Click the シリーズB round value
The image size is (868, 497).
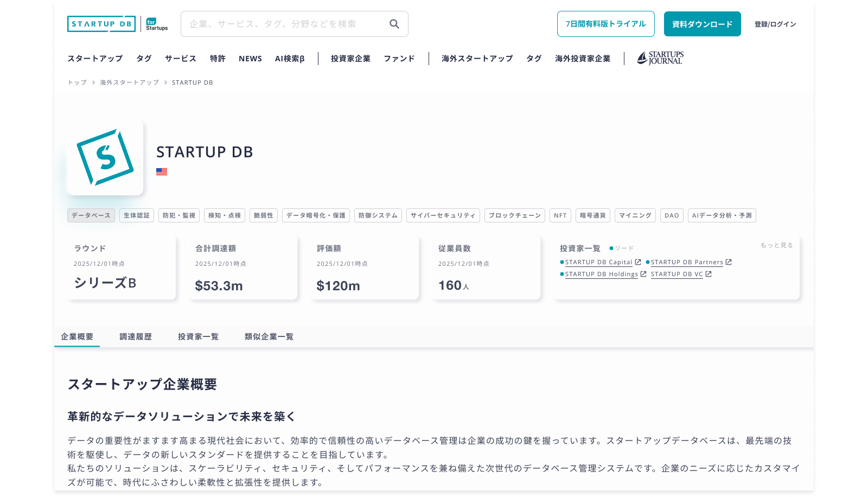[x=105, y=283]
